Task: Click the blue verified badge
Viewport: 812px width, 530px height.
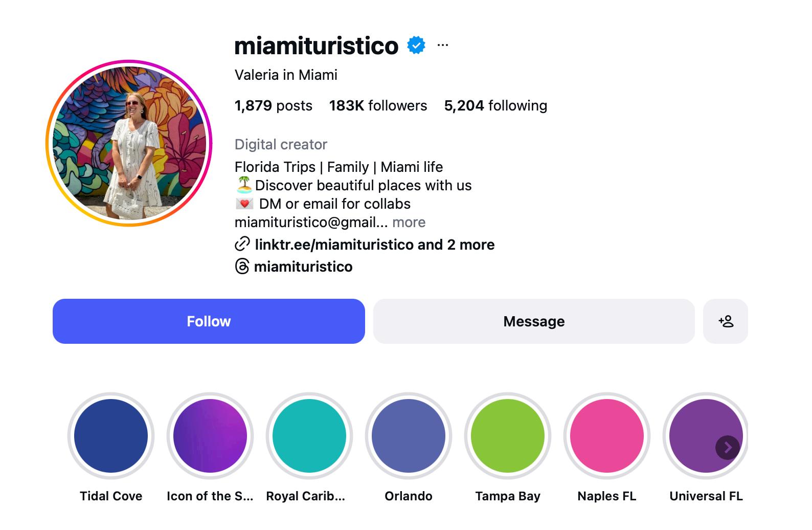Action: 416,46
